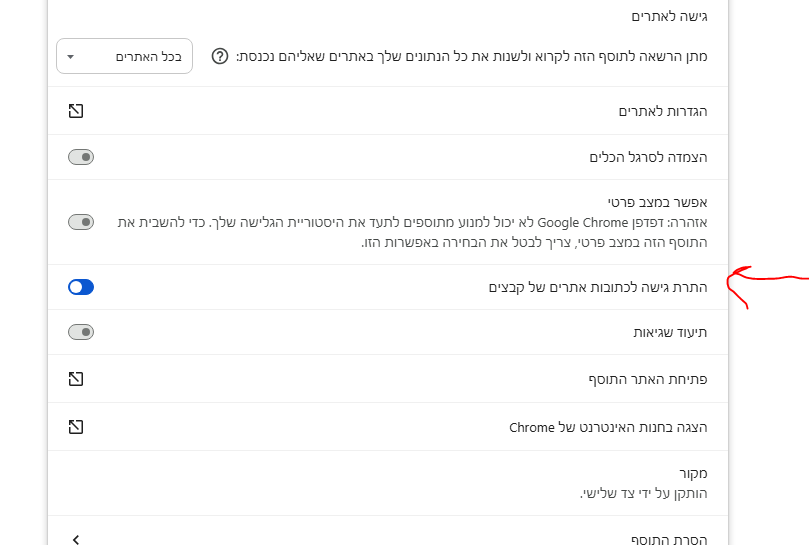
Task: Click the launch icon for פתיחת האתר התוסף
Action: [76, 379]
